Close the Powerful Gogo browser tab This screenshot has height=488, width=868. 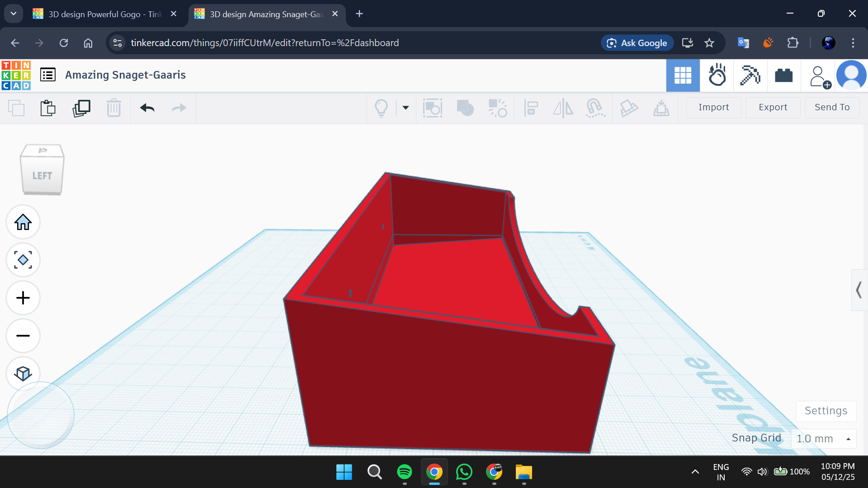pos(174,14)
